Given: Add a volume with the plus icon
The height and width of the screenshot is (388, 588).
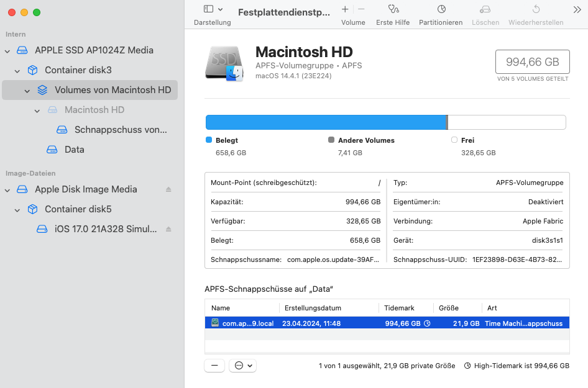Looking at the screenshot, I should click(x=345, y=9).
